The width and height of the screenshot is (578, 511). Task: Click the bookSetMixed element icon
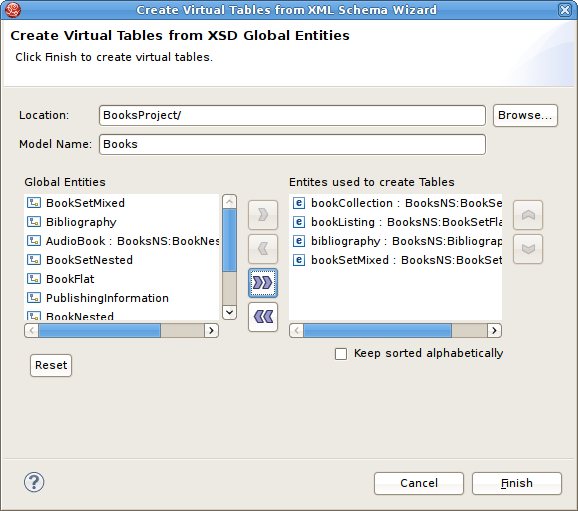tap(299, 260)
